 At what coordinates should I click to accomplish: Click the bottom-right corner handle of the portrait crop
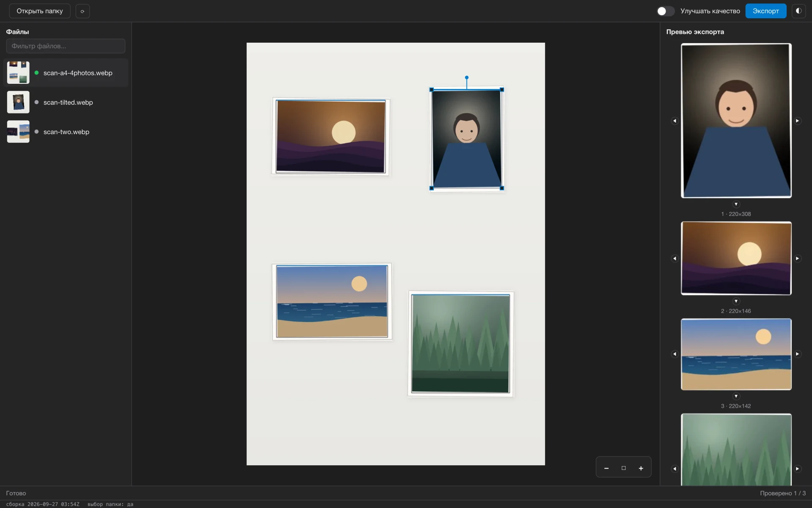502,188
